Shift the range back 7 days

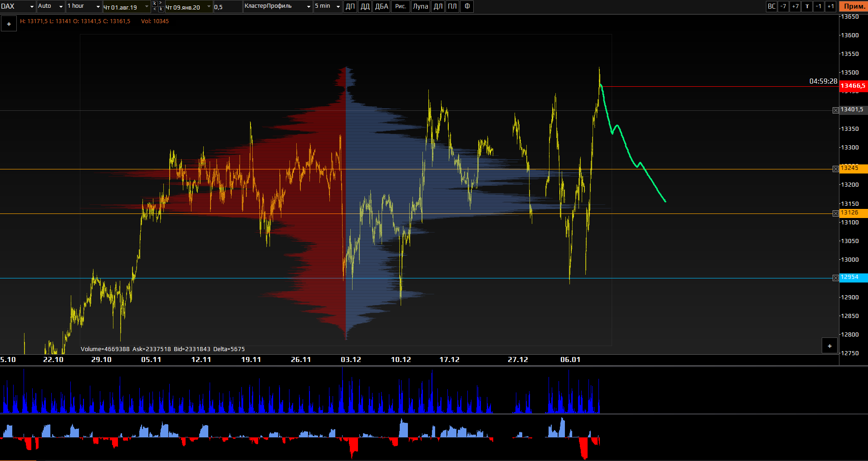783,6
